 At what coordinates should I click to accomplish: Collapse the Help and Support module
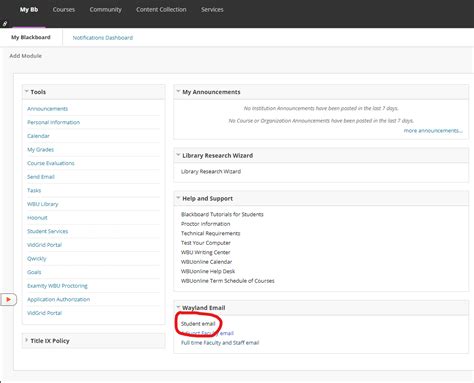[x=178, y=198]
